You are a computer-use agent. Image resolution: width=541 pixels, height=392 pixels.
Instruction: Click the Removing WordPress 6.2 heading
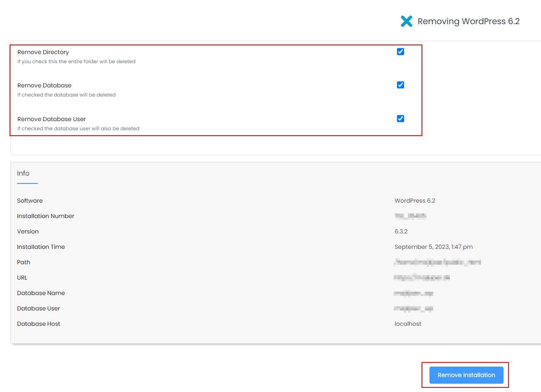(468, 21)
